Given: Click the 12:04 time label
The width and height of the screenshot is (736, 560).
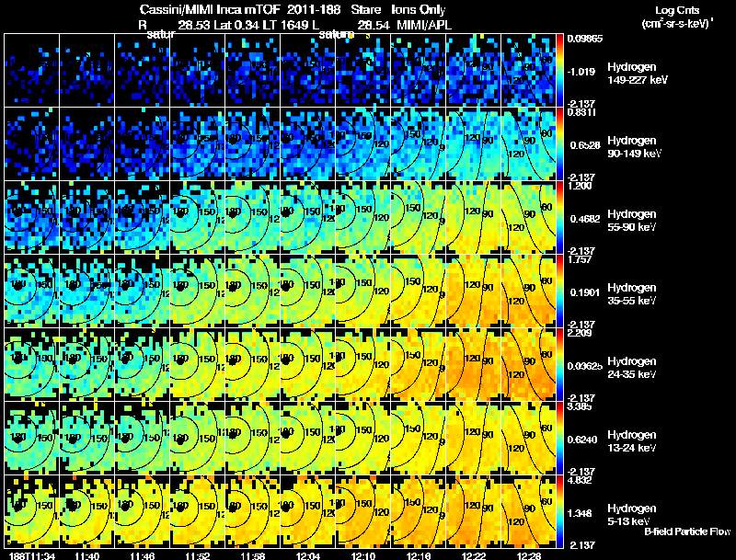Looking at the screenshot, I should [308, 555].
